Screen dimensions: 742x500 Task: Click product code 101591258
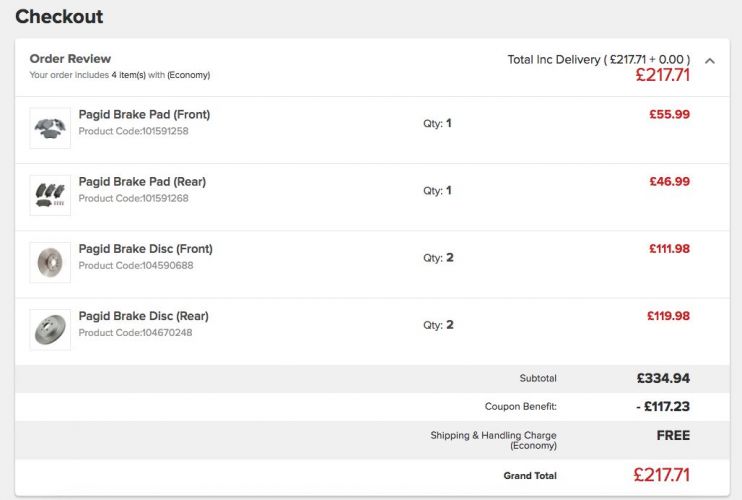coord(133,131)
